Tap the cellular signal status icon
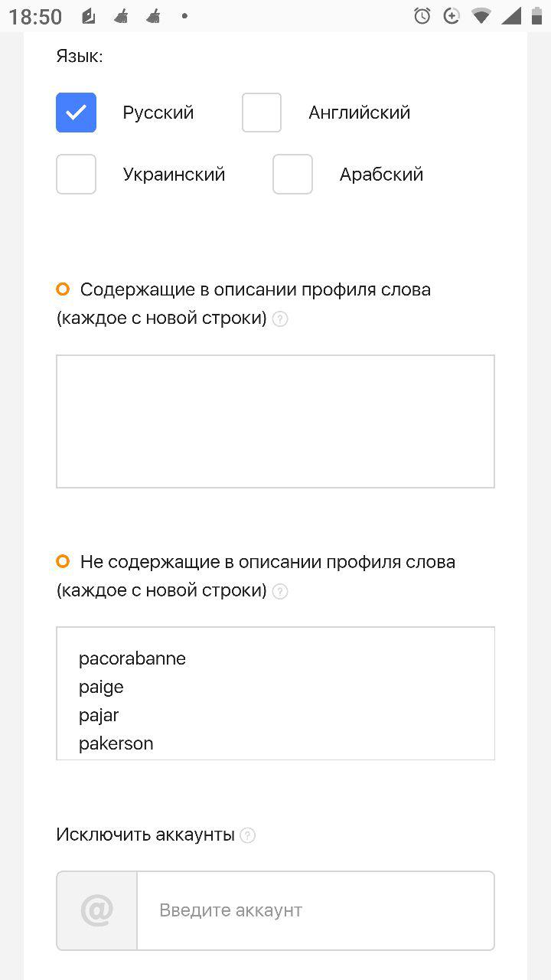This screenshot has height=980, width=551. pos(510,16)
